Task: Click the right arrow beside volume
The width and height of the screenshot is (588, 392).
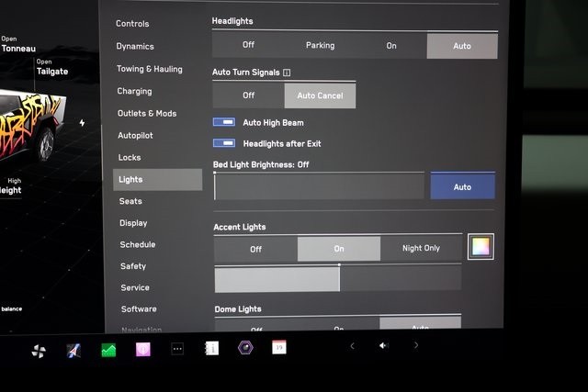Action: point(416,345)
